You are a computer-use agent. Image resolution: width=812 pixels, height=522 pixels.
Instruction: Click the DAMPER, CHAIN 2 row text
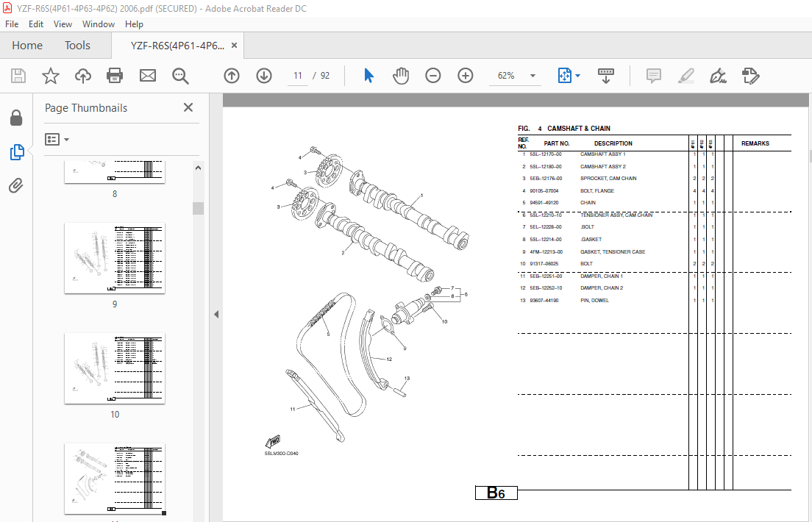pyautogui.click(x=601, y=288)
